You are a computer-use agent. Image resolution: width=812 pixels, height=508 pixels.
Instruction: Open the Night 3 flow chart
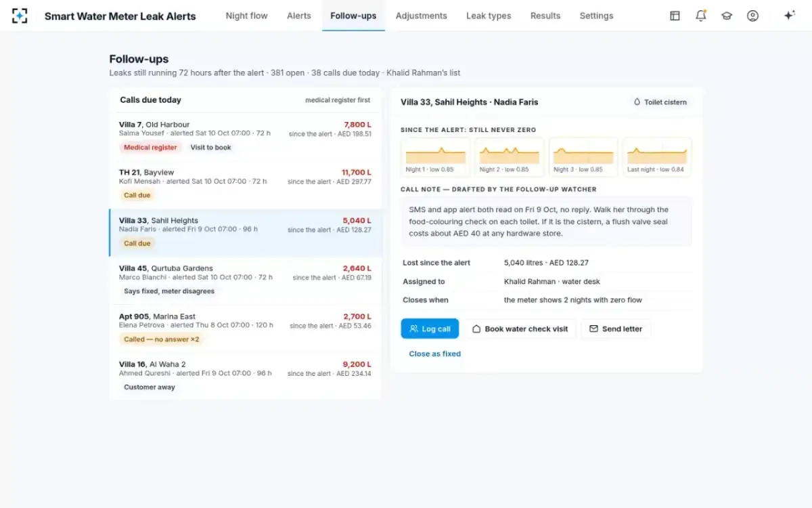(x=583, y=157)
